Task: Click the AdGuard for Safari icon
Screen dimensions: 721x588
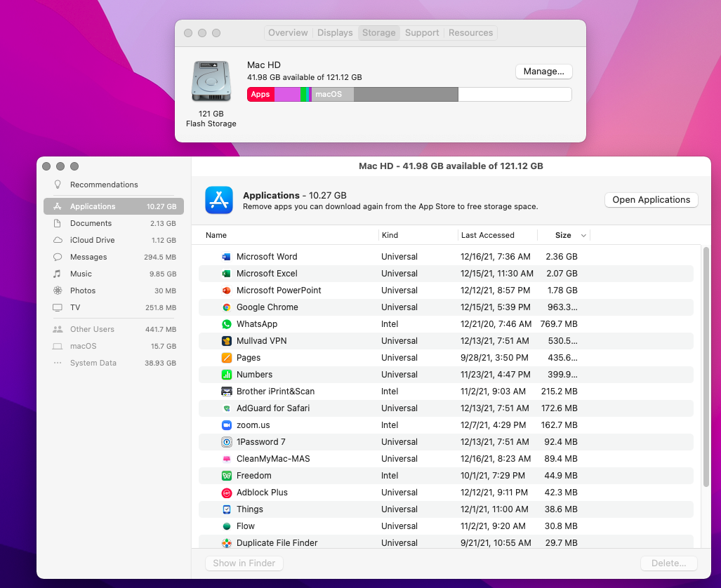Action: tap(226, 408)
